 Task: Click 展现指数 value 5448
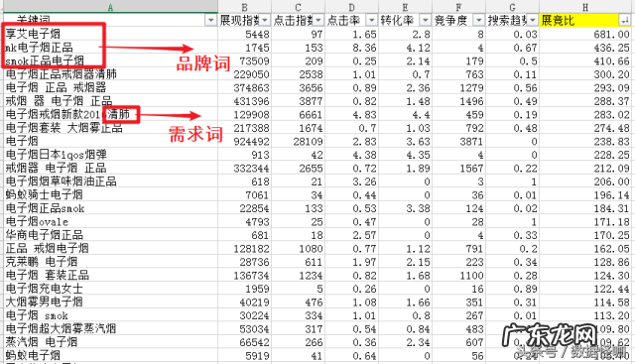tap(257, 35)
